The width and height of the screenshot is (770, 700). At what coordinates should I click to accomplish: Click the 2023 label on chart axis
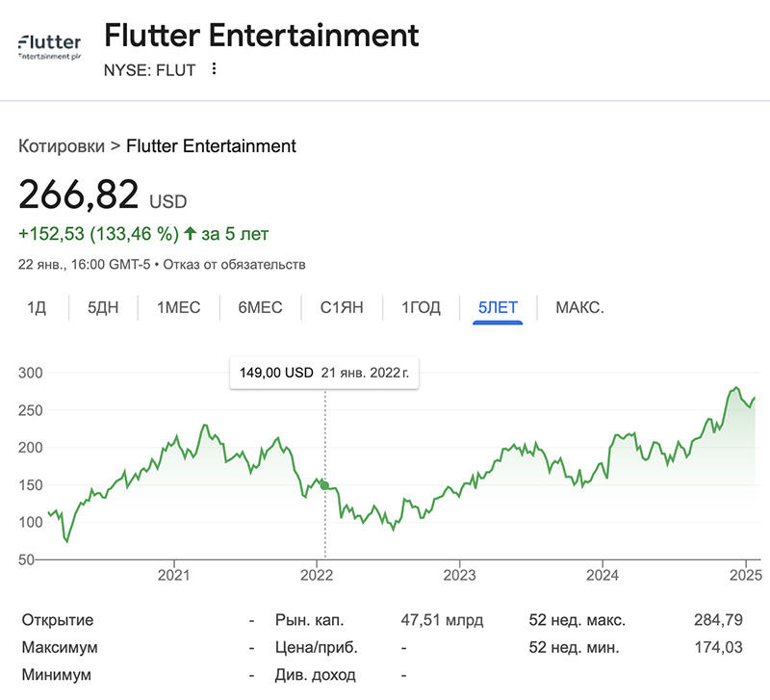(459, 577)
